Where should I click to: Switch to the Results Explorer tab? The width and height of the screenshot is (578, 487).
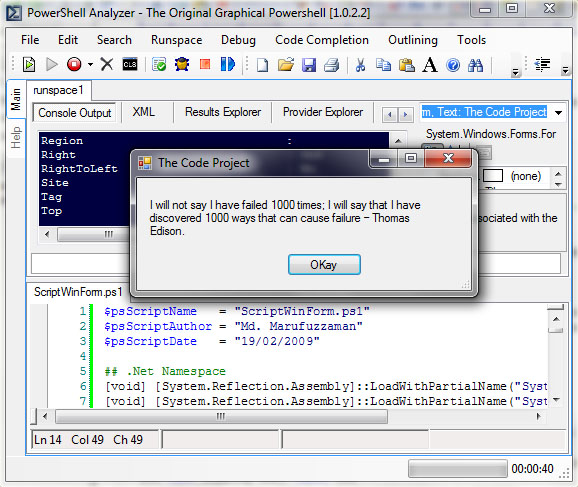click(x=223, y=112)
